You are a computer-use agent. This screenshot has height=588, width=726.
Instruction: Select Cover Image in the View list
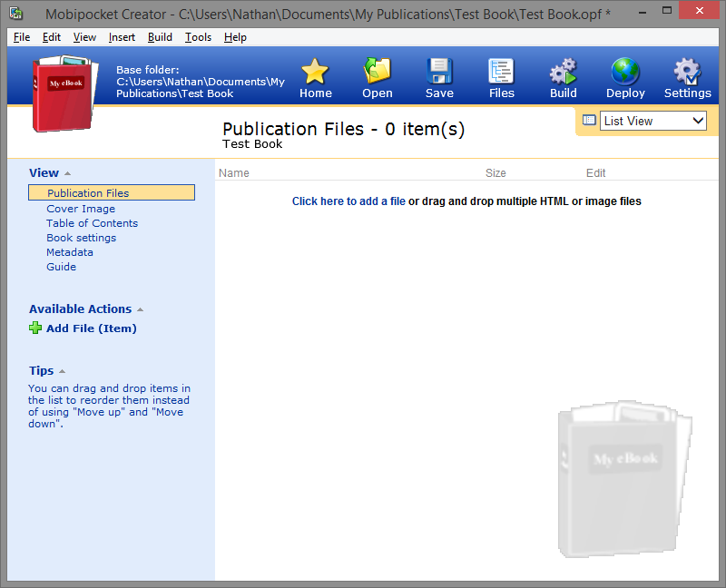click(x=81, y=209)
